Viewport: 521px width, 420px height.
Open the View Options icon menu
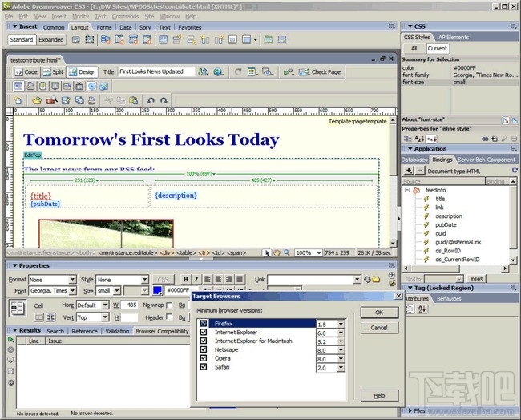point(252,72)
